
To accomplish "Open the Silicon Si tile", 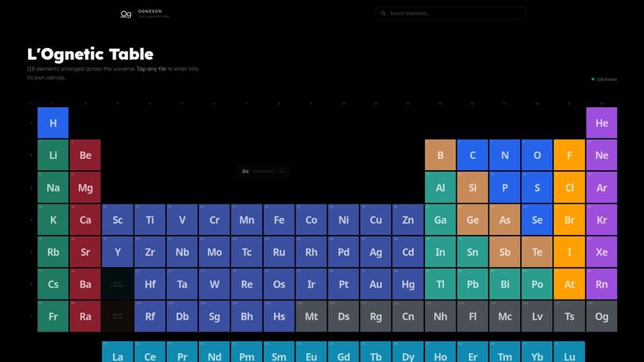I will coord(472,187).
